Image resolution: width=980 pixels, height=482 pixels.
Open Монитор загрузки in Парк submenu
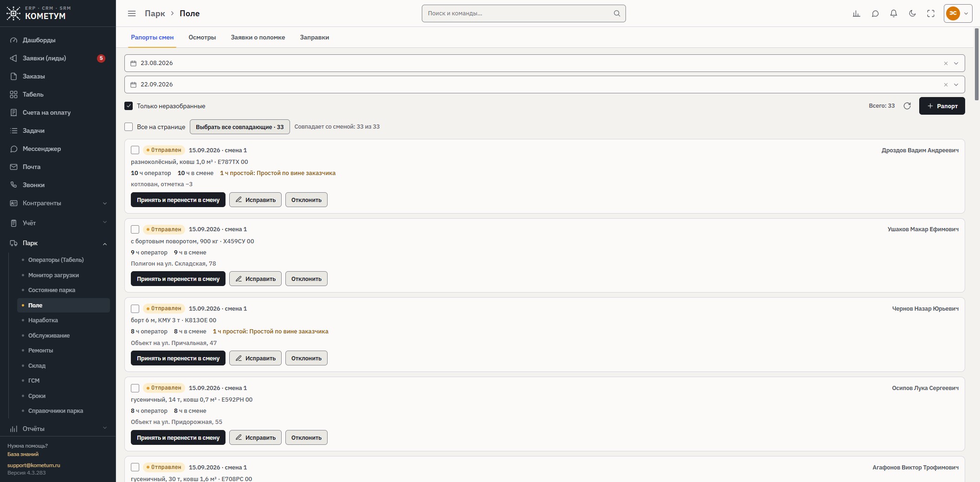(x=64, y=275)
